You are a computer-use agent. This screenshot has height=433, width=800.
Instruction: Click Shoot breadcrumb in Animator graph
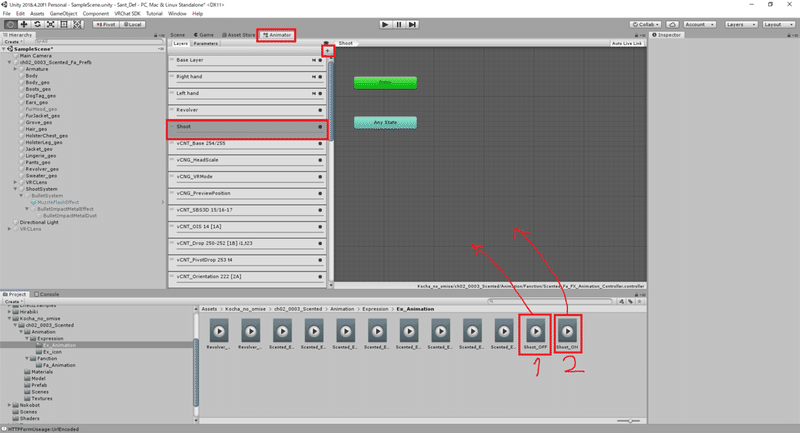point(346,43)
